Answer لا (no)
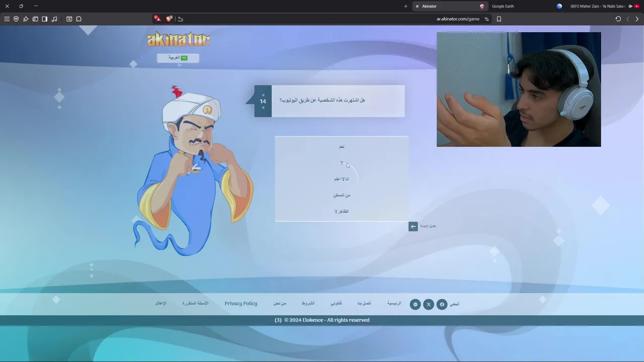This screenshot has width=644, height=362. click(342, 163)
